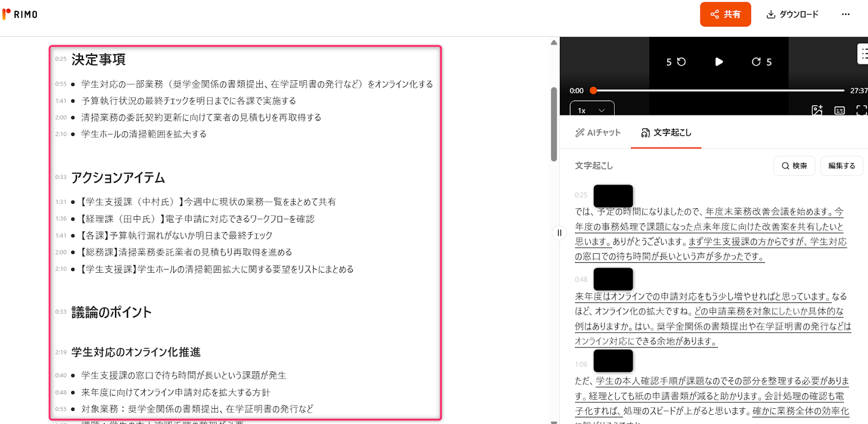Jump to timestamp 0:25 beside 決定事項
This screenshot has height=424, width=868.
[61, 59]
